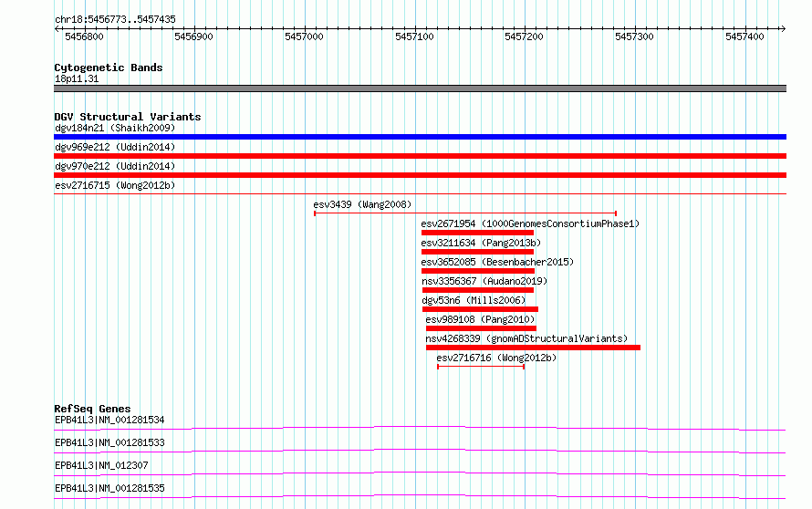Click the esv3439 thin red interval line
812x509 pixels.
click(x=465, y=213)
